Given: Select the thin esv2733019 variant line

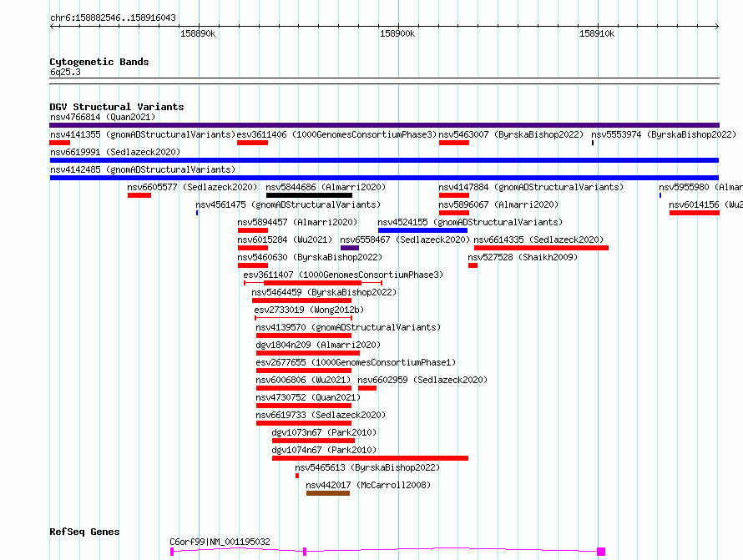Looking at the screenshot, I should (303, 318).
